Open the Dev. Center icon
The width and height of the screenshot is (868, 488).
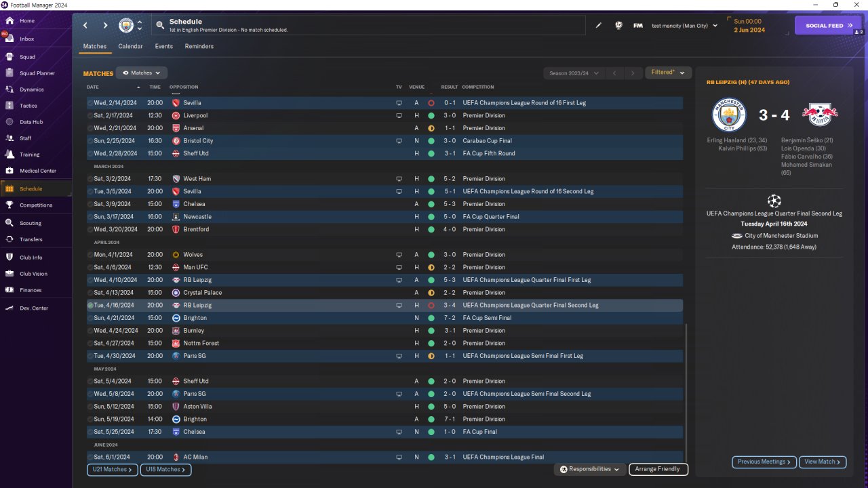[x=9, y=308]
